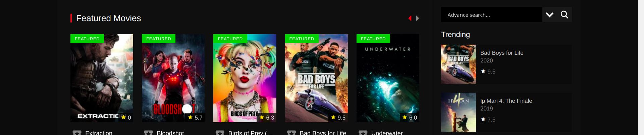644x135 pixels.
Task: Expand the advanced search dropdown chevron
Action: click(549, 15)
